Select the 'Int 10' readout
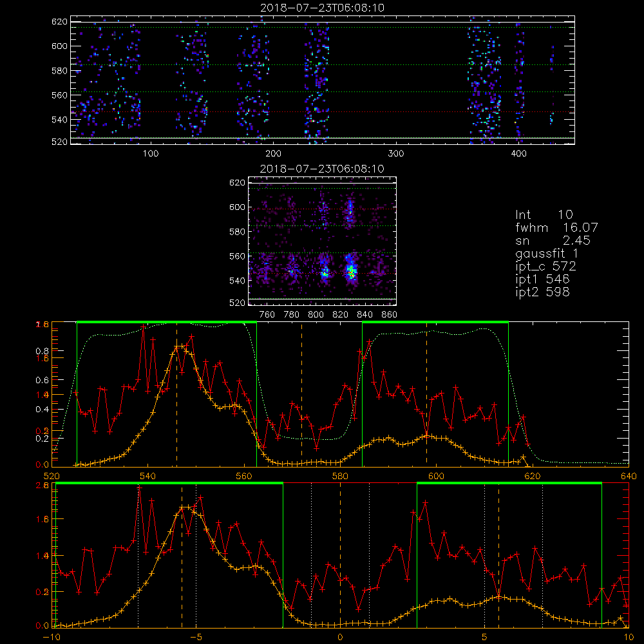The width and height of the screenshot is (644, 644). click(544, 214)
